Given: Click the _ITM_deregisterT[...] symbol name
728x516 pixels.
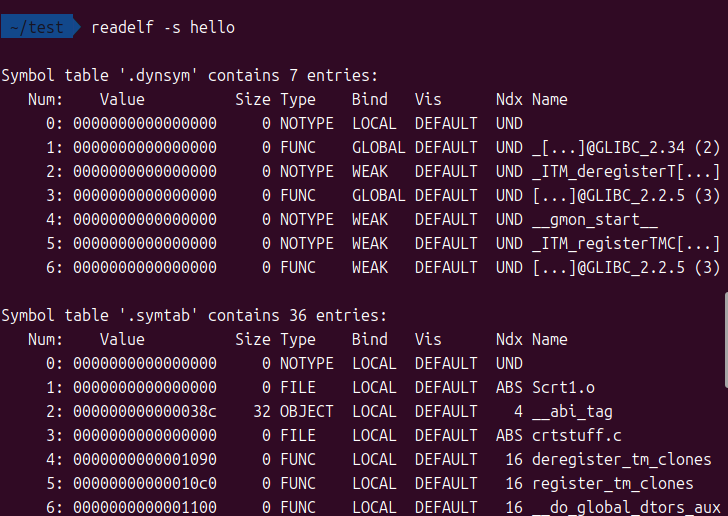Looking at the screenshot, I should point(625,171).
